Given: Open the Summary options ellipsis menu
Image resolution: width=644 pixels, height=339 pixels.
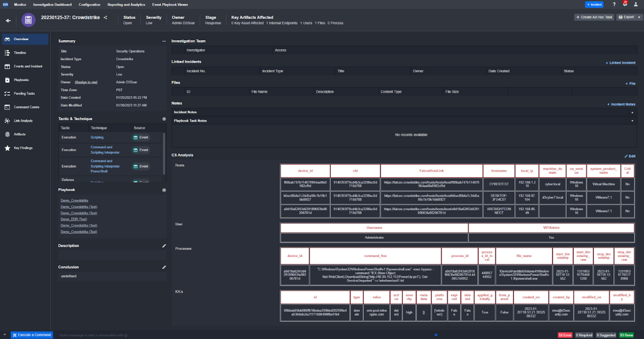Looking at the screenshot, I should 164,41.
